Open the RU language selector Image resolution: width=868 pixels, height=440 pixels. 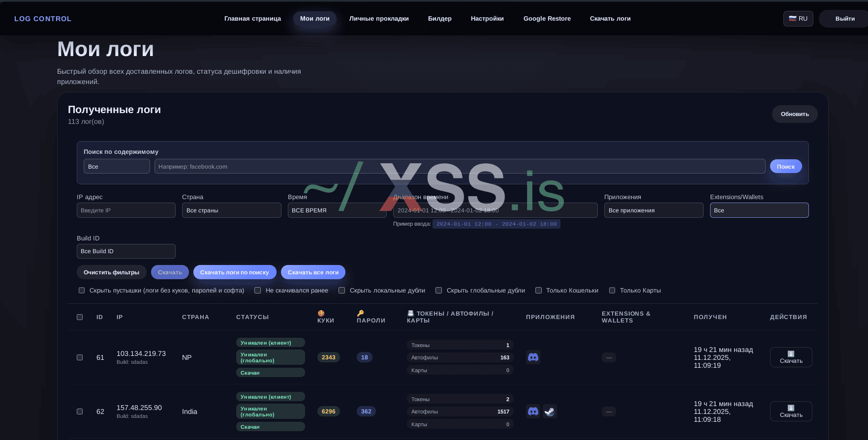point(798,19)
